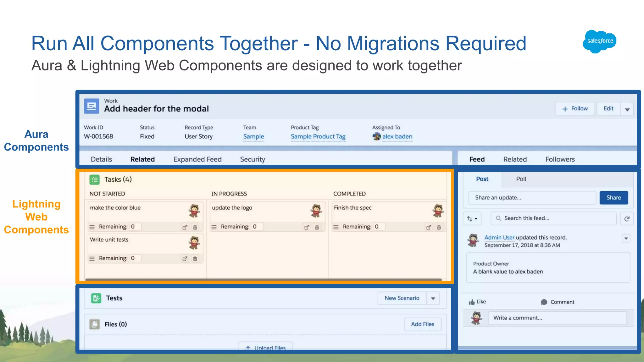Click the Tests section icon
This screenshot has width=644, height=362.
96,298
